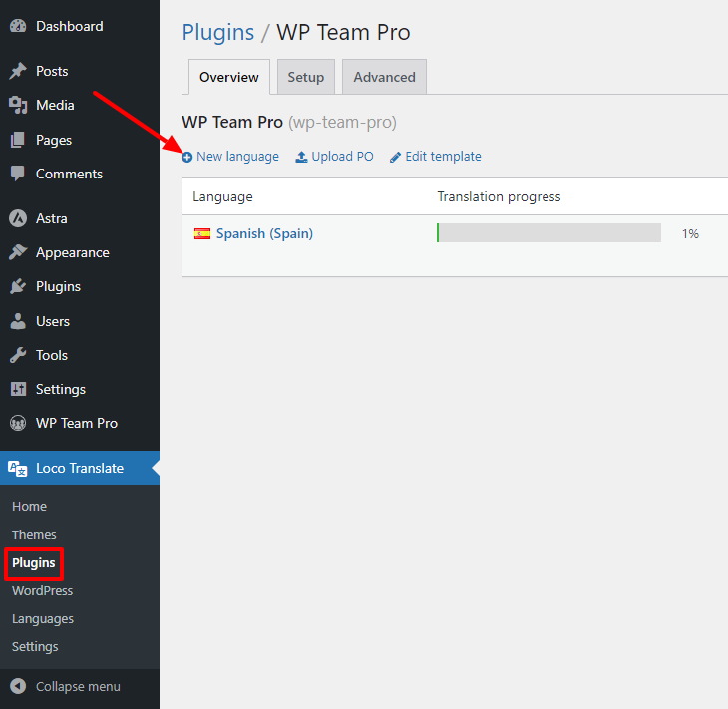Click the Pages icon in sidebar
The image size is (728, 709).
[18, 140]
